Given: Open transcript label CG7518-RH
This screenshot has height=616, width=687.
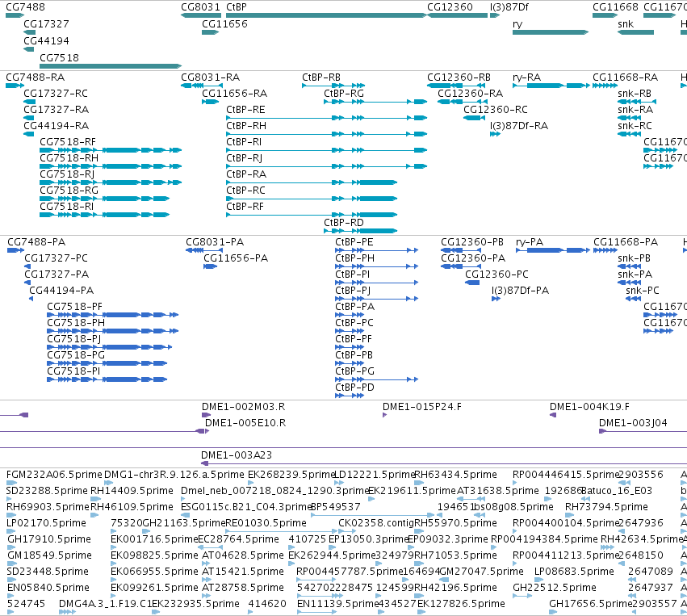Looking at the screenshot, I should (x=69, y=158).
